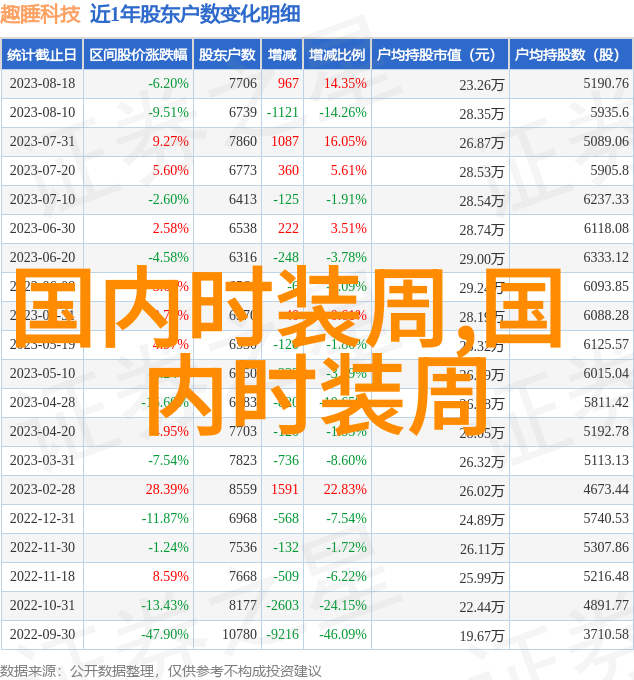Click the change ratio 22.83%
Image resolution: width=634 pixels, height=680 pixels.
[x=345, y=490]
